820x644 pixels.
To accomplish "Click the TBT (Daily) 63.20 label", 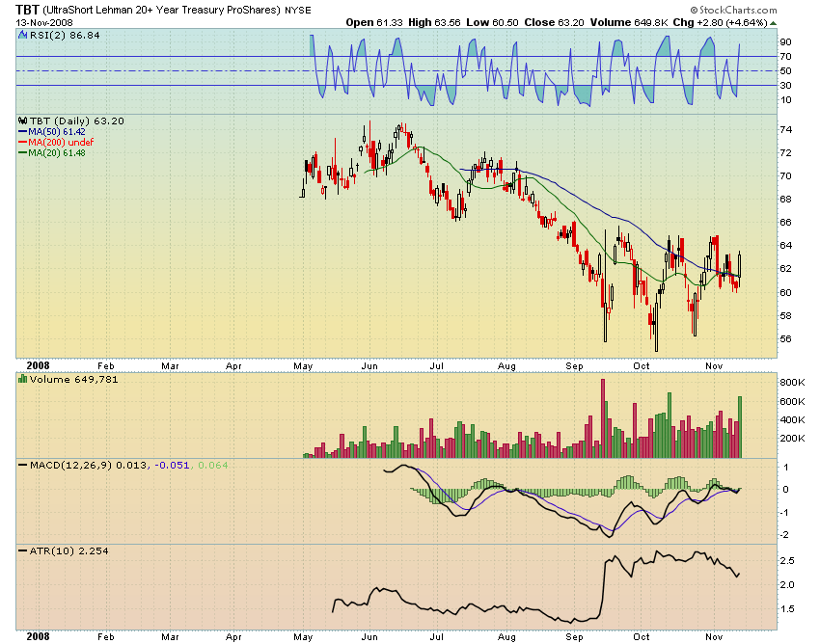I will pyautogui.click(x=76, y=121).
